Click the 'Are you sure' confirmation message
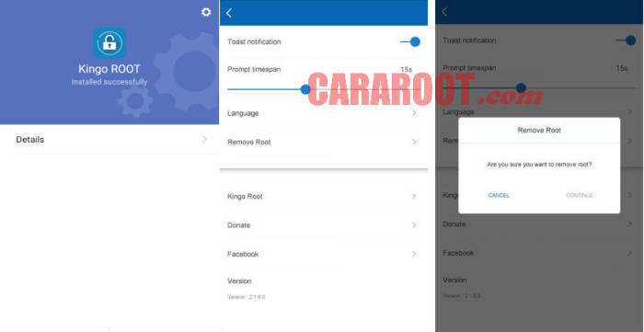Viewport: 644px width, 332px height. (539, 164)
